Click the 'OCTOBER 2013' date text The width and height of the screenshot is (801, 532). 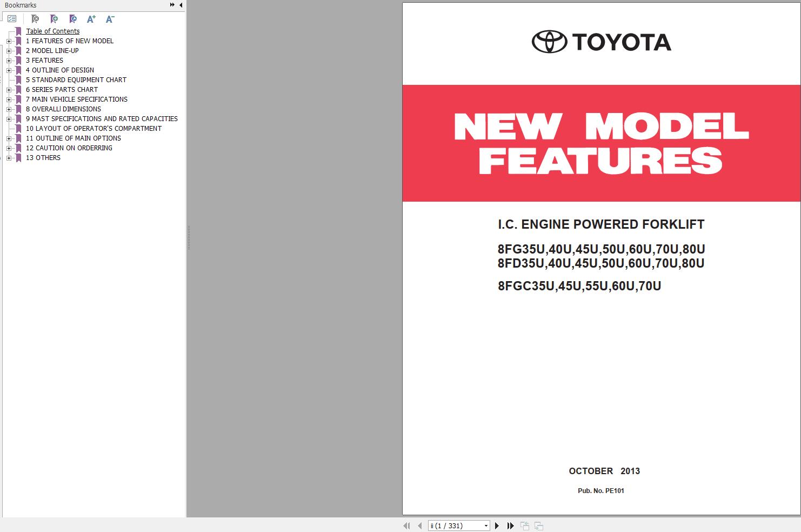(604, 471)
